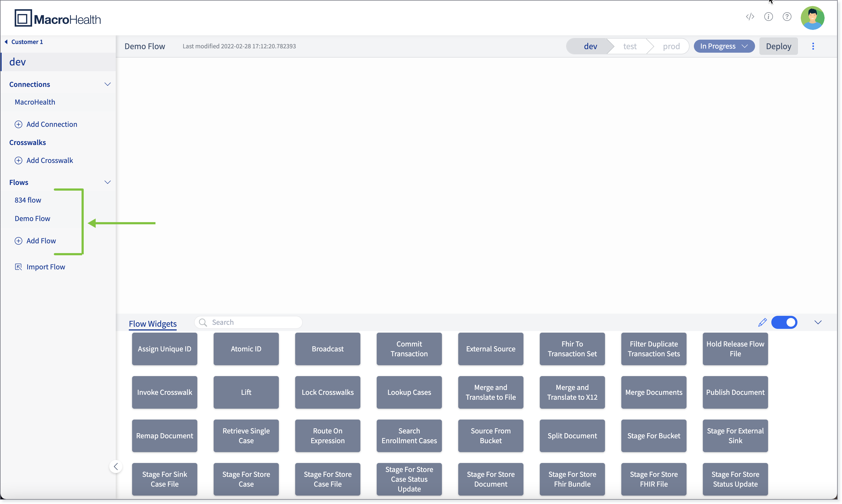
Task: Click the Deploy button
Action: [x=778, y=46]
